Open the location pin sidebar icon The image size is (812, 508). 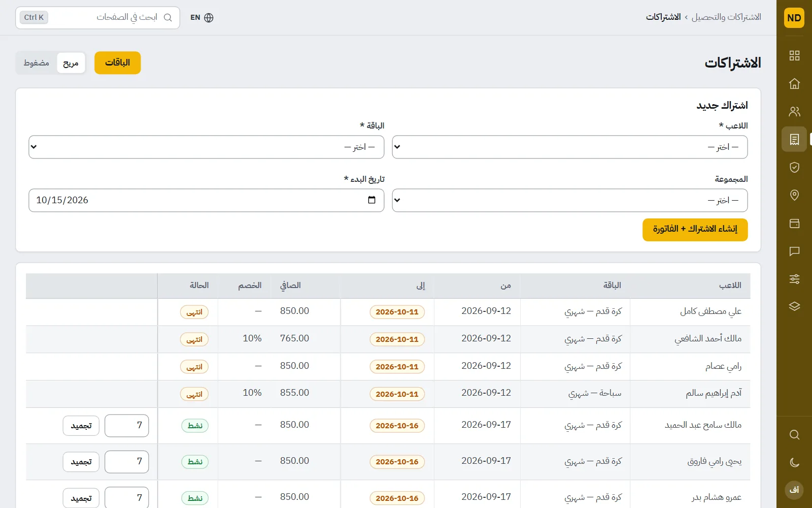(x=794, y=195)
